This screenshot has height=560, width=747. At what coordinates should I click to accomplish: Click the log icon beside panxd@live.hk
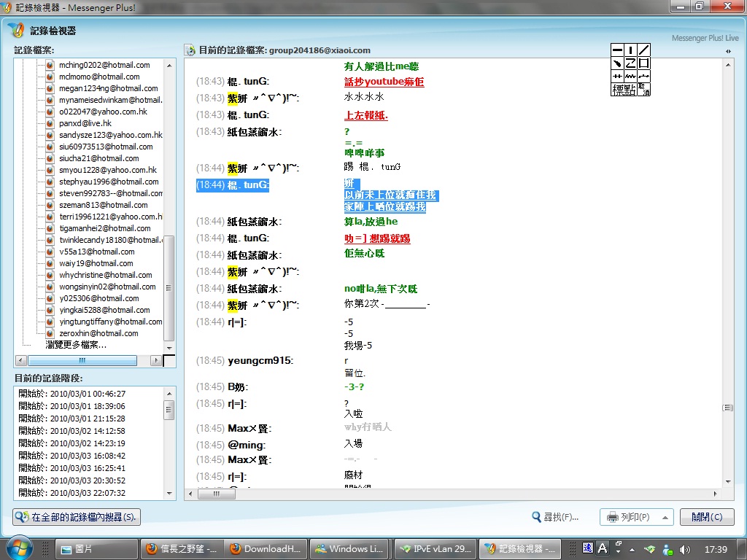click(50, 123)
